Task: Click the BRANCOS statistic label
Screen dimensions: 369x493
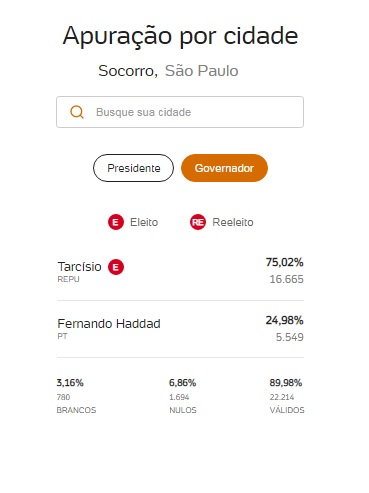Action: 76,410
